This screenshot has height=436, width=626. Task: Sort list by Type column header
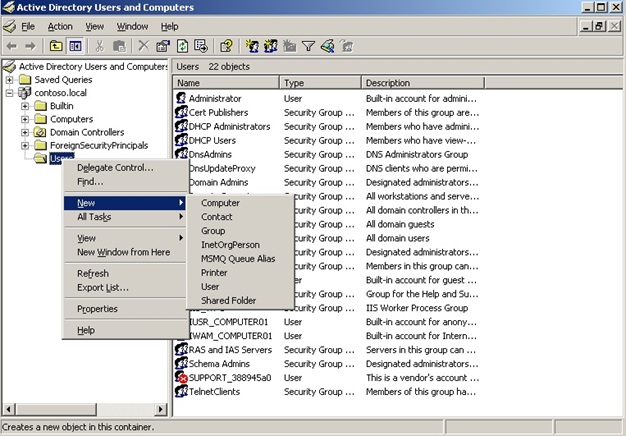[321, 83]
